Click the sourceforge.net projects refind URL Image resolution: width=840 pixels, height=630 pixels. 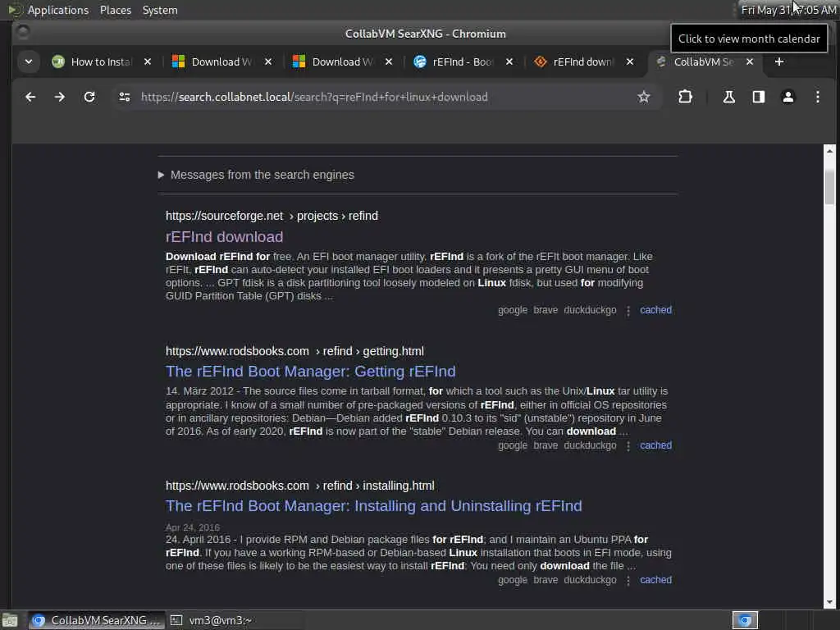(272, 216)
